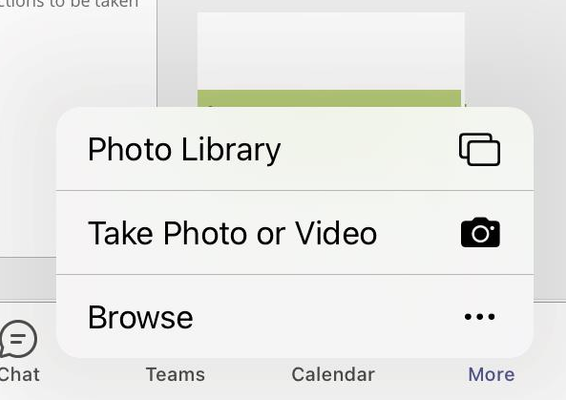Tap the black camera icon
The width and height of the screenshot is (566, 400).
point(480,232)
